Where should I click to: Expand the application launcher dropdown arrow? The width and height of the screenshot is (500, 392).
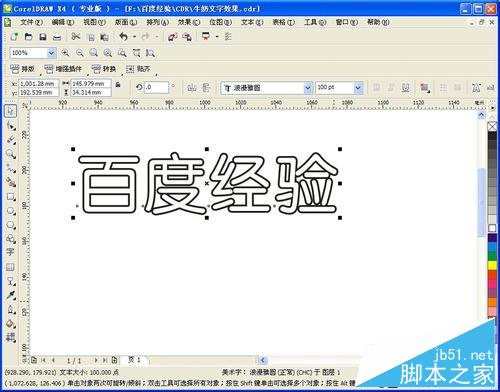point(217,37)
